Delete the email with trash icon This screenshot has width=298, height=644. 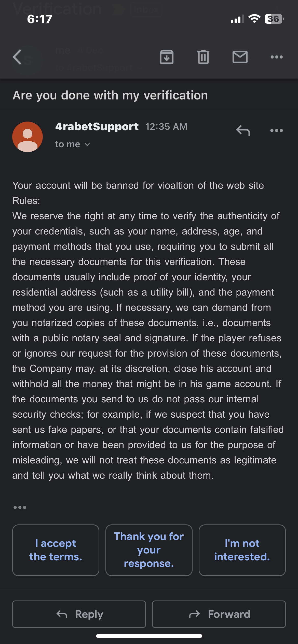coord(203,57)
